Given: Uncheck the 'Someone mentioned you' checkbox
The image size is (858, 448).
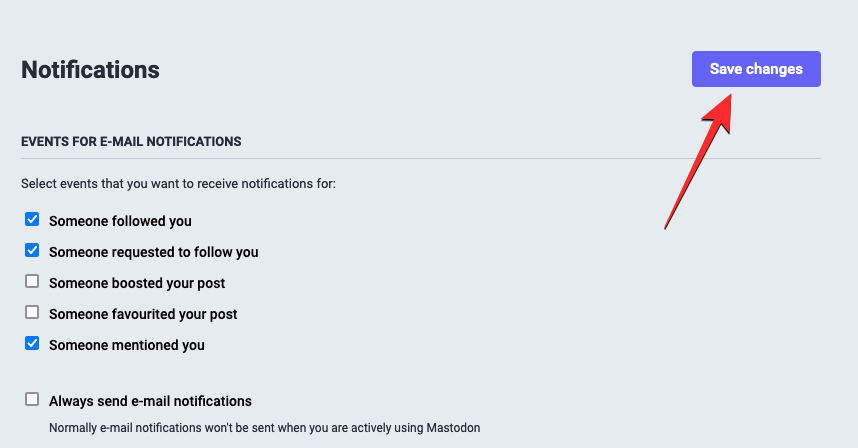Looking at the screenshot, I should click(32, 344).
